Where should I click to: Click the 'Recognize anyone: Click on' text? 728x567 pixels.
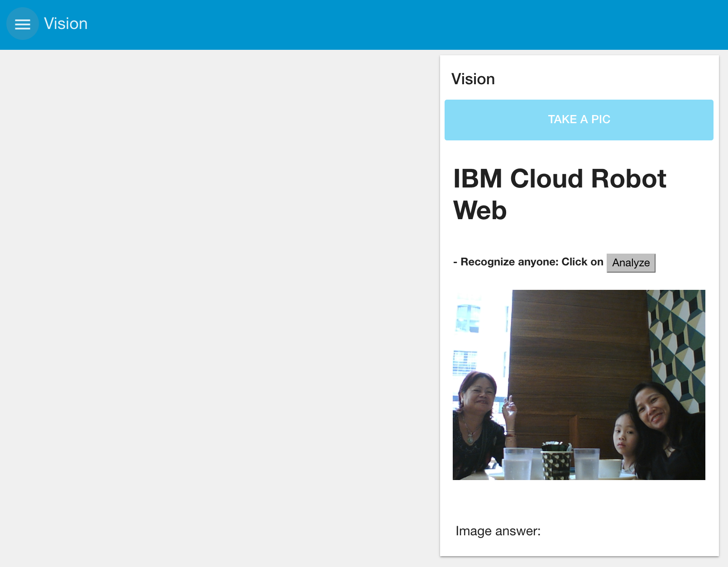point(528,262)
